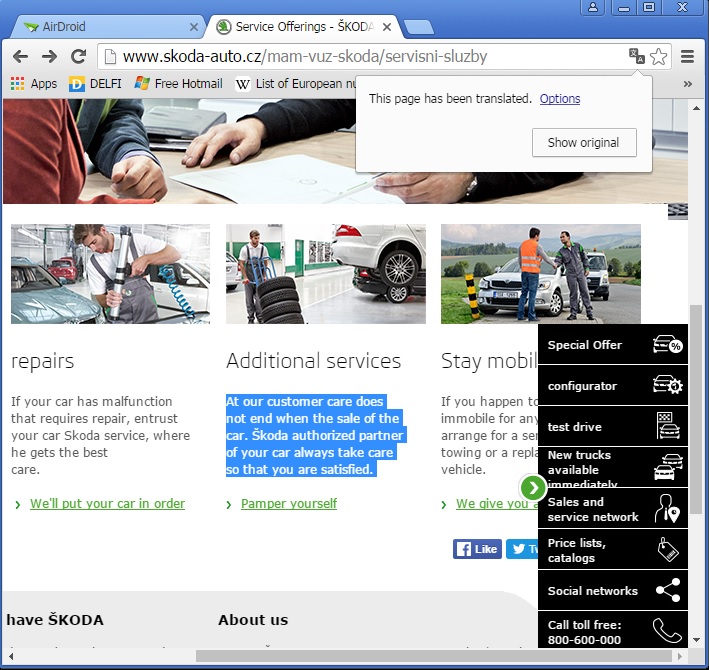Click the Additional services heading
The height and width of the screenshot is (670, 709).
coord(313,361)
